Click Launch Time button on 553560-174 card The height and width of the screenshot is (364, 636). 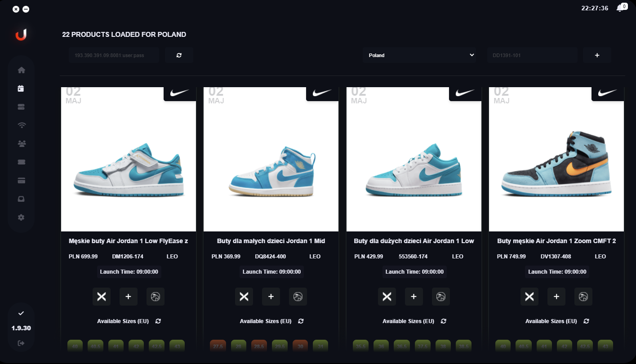414,272
